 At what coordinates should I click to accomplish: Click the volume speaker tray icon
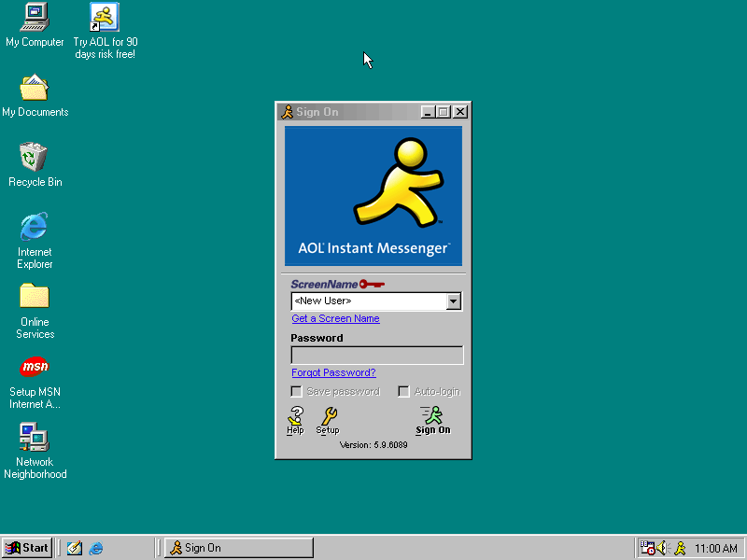[x=663, y=548]
